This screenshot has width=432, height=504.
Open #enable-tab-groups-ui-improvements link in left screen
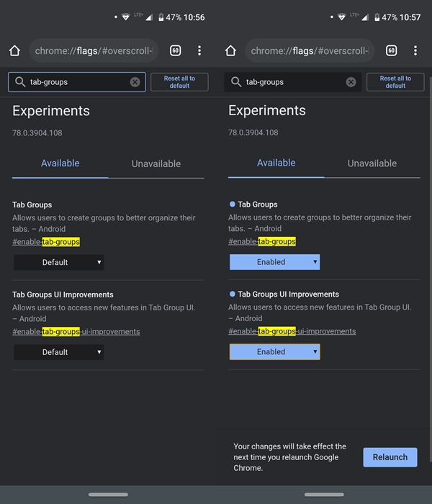click(76, 332)
